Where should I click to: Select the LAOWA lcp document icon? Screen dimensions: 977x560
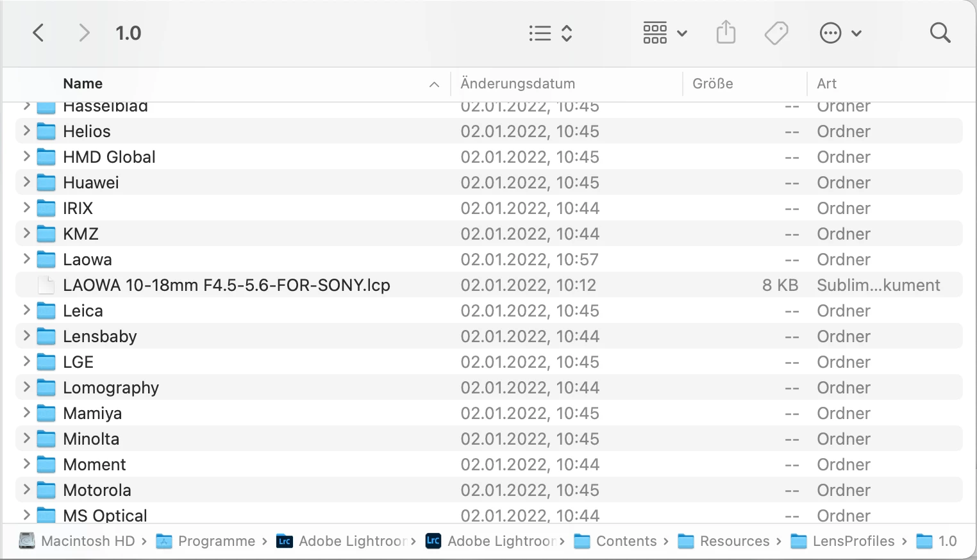[46, 285]
